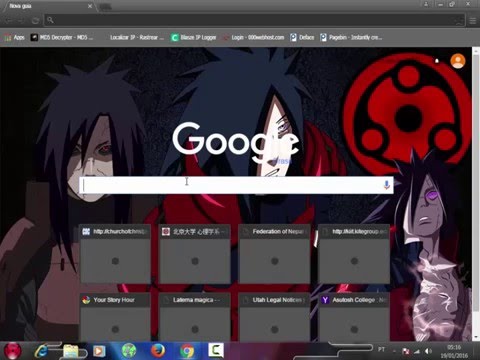
Task: Open the media player taskbar icon
Action: click(x=99, y=351)
